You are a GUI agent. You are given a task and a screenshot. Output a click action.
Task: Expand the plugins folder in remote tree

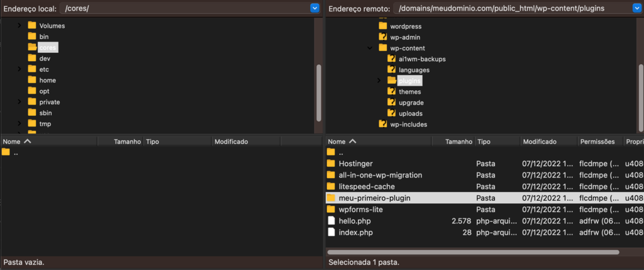tap(379, 81)
